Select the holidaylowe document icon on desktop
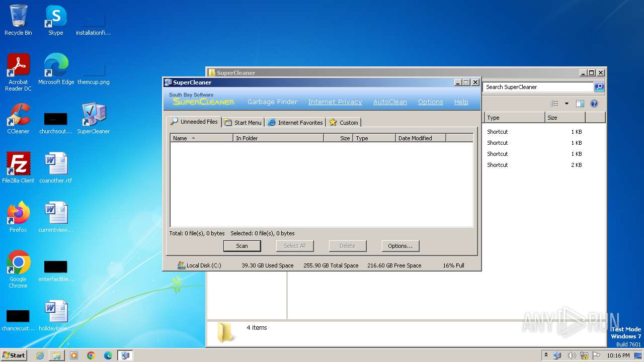The width and height of the screenshot is (644, 362). [x=55, y=316]
